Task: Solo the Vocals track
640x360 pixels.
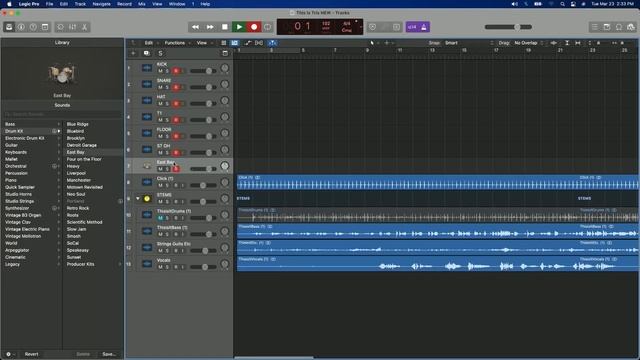Action: click(167, 267)
